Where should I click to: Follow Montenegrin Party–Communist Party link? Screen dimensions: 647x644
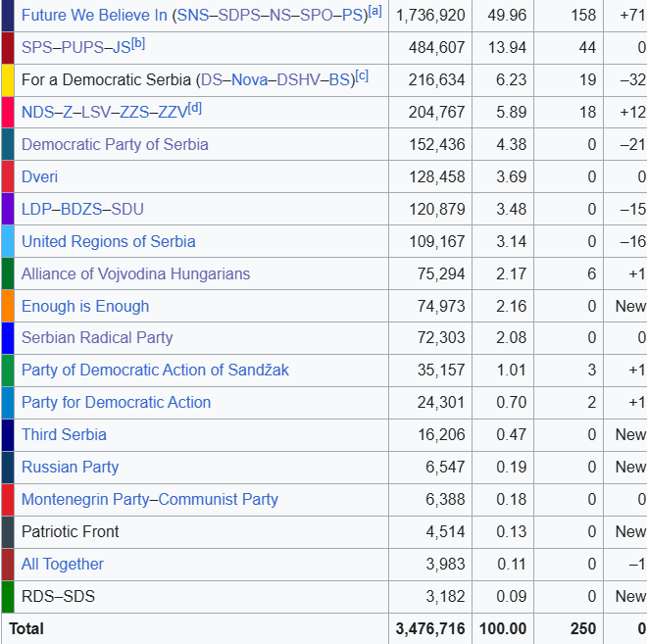click(x=150, y=499)
